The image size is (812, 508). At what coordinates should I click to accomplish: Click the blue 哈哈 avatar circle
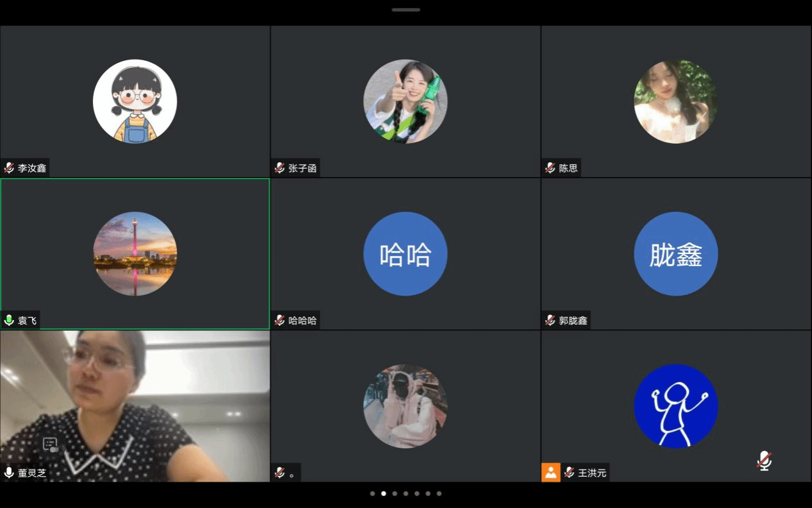pos(405,254)
